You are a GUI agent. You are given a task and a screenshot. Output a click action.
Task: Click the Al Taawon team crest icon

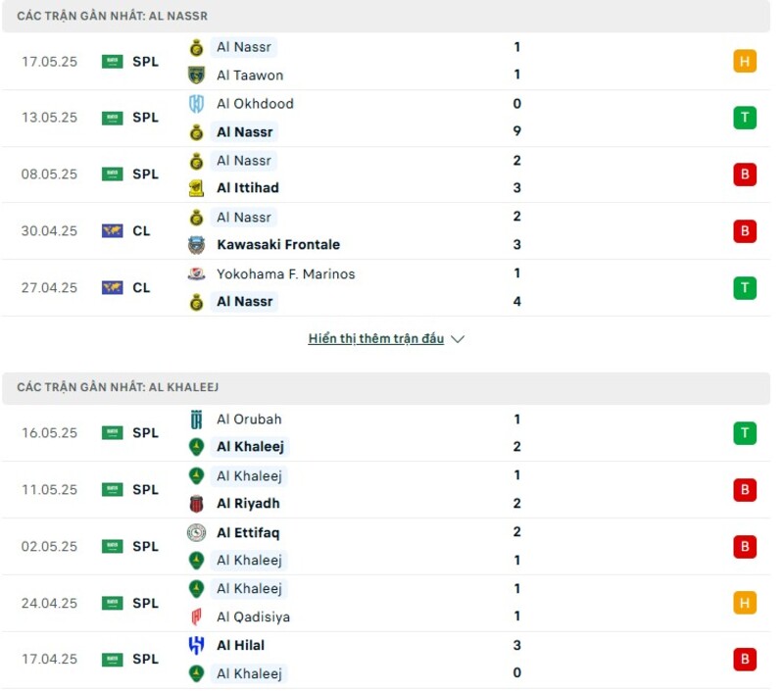196,74
